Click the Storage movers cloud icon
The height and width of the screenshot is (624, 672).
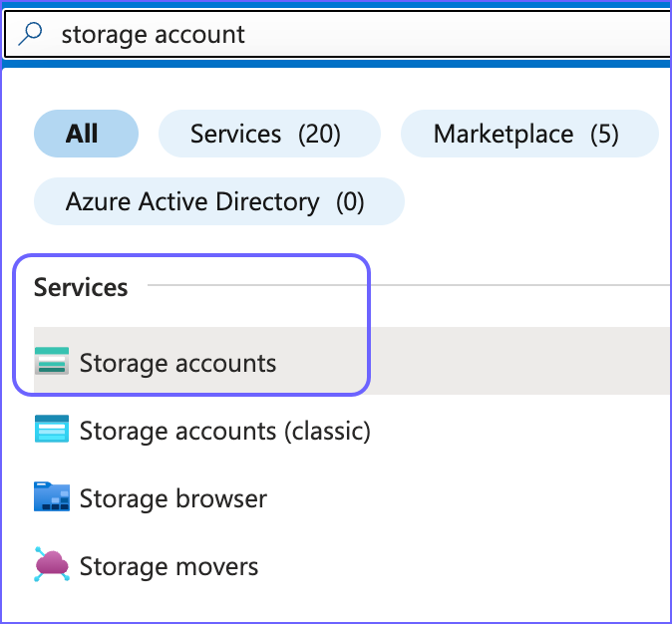[x=52, y=564]
